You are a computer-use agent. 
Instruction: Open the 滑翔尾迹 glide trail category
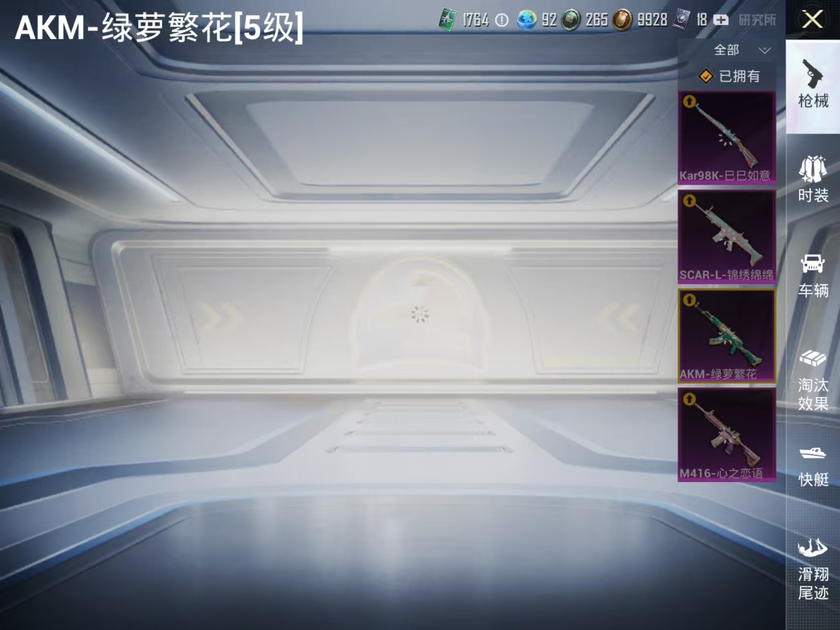click(x=813, y=569)
